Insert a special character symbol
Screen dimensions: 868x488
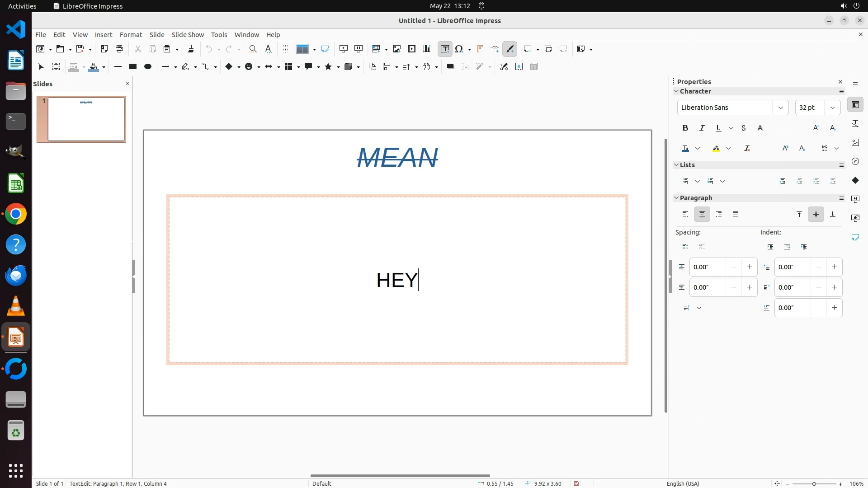point(459,49)
